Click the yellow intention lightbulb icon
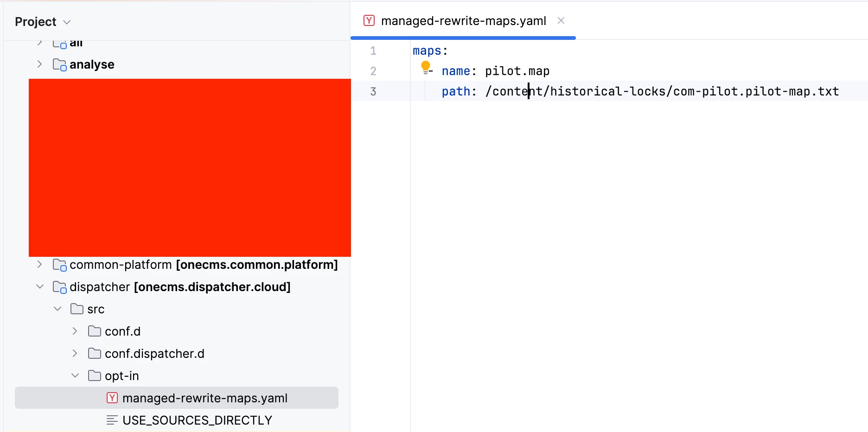Screen dimensions: 868x432 tap(426, 68)
